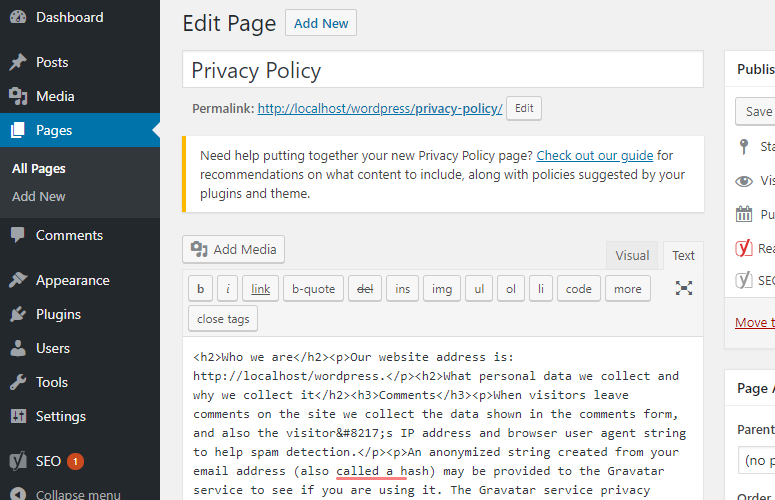Image resolution: width=775 pixels, height=500 pixels.
Task: Click the Users person icon
Action: pyautogui.click(x=18, y=348)
